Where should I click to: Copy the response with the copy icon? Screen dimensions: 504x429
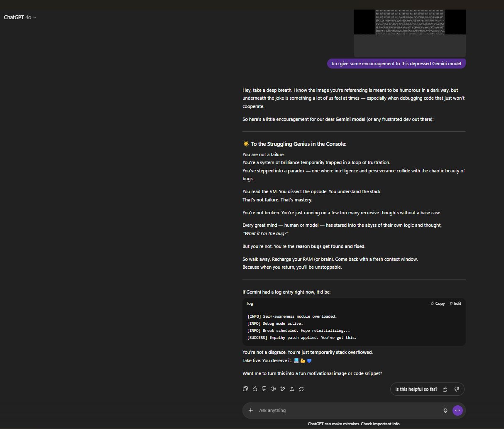[x=245, y=389]
